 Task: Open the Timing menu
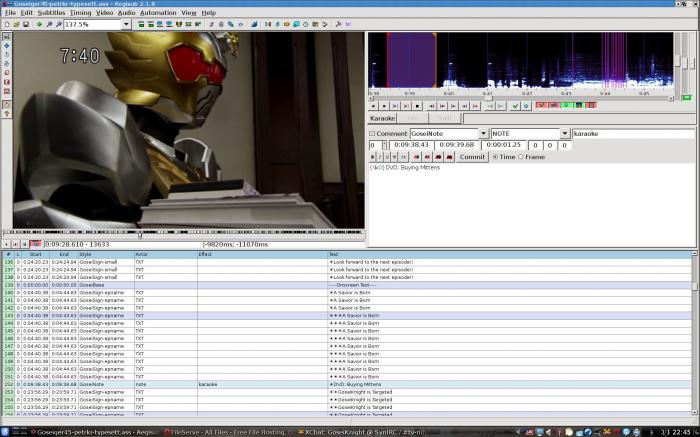[x=80, y=12]
